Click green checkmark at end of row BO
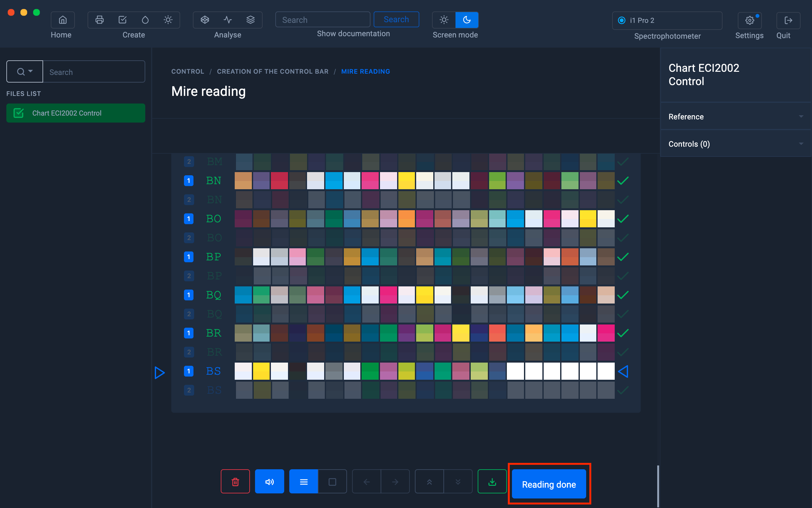 pos(623,219)
